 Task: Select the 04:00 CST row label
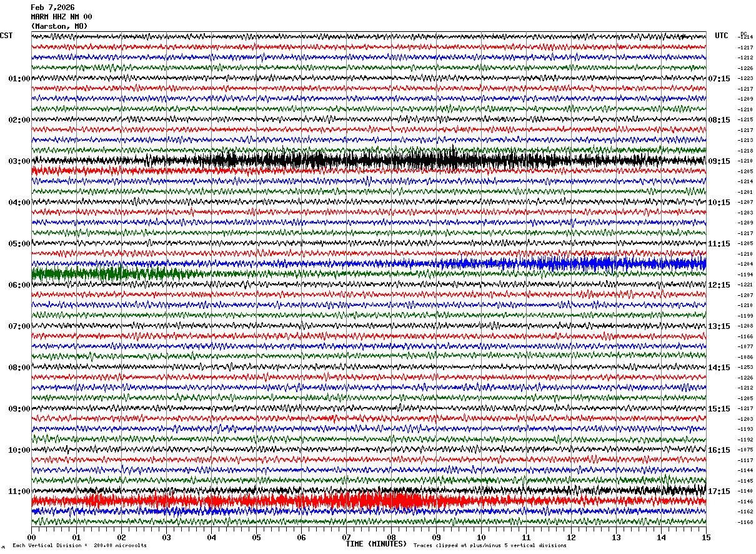tap(19, 203)
